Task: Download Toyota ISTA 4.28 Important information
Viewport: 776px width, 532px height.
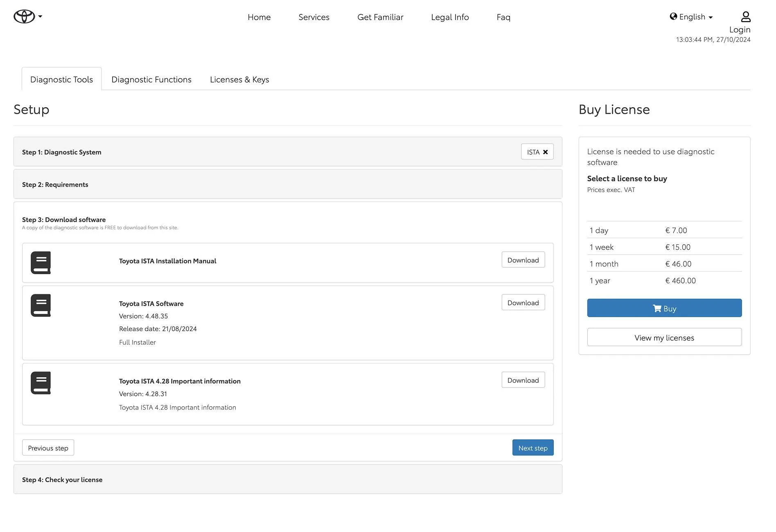Action: point(523,380)
